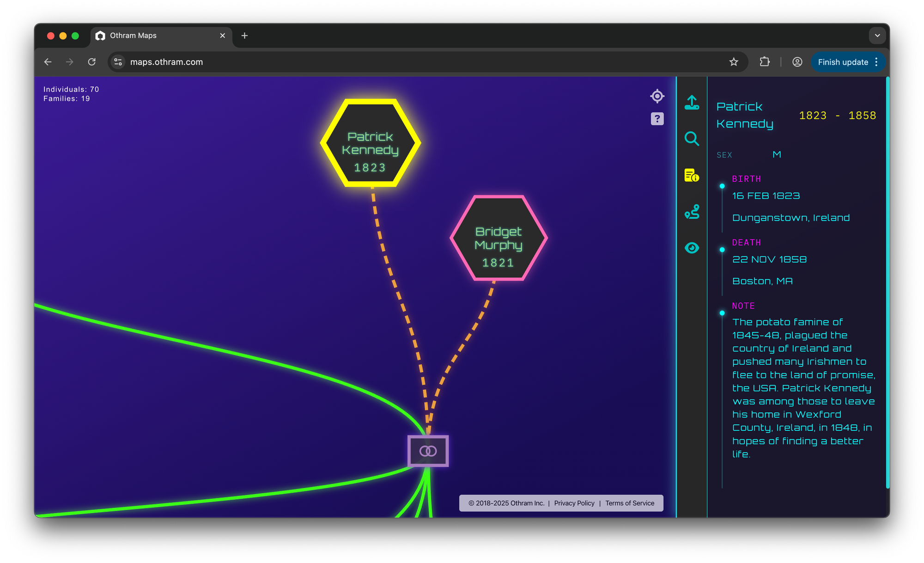
Task: Open a new tab with plus button
Action: [244, 36]
